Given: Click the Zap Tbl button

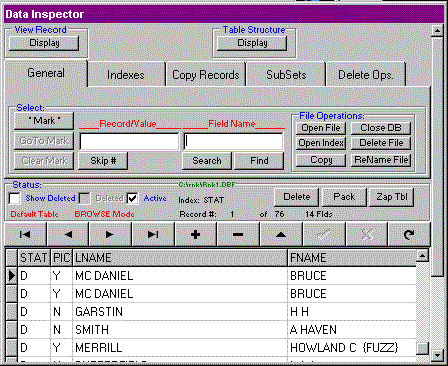Looking at the screenshot, I should [392, 197].
